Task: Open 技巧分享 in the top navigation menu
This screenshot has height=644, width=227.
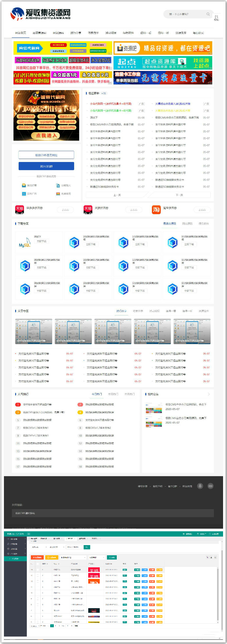Action: (x=76, y=33)
